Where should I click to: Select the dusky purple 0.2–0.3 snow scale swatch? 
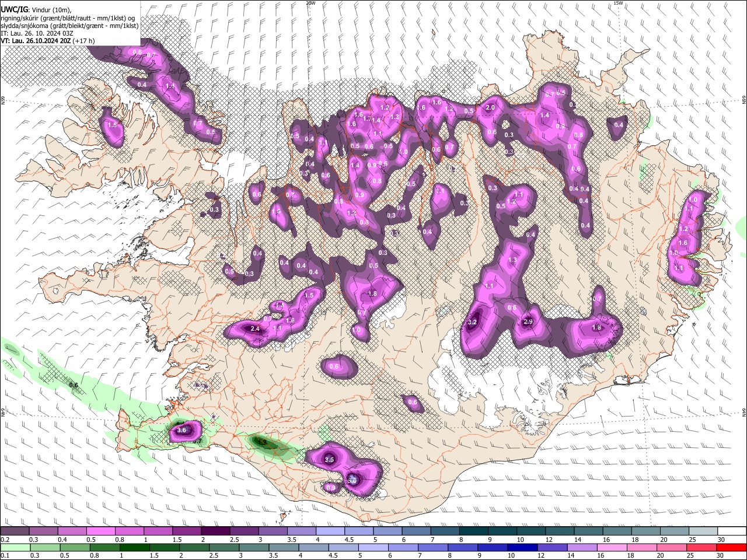click(x=15, y=531)
